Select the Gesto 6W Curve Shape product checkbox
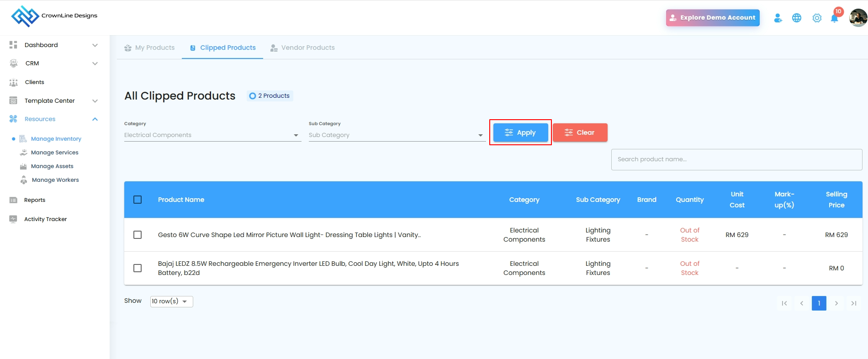The image size is (868, 359). tap(138, 235)
